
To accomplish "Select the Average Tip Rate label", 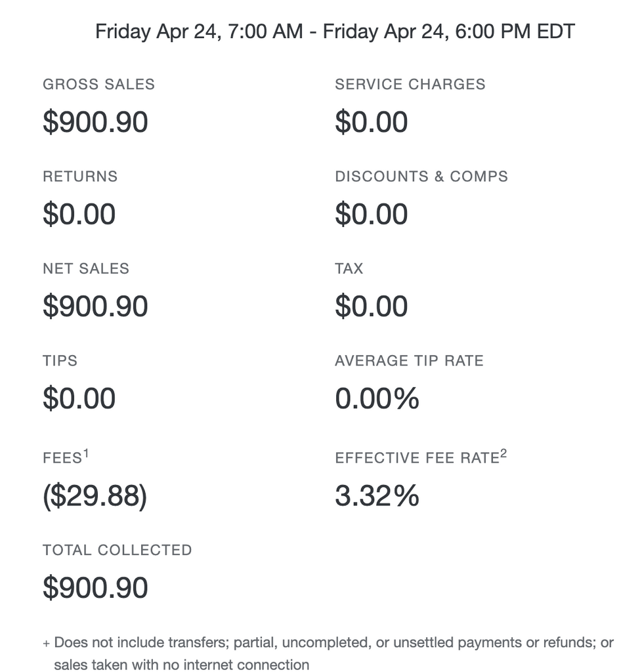I will coord(409,361).
